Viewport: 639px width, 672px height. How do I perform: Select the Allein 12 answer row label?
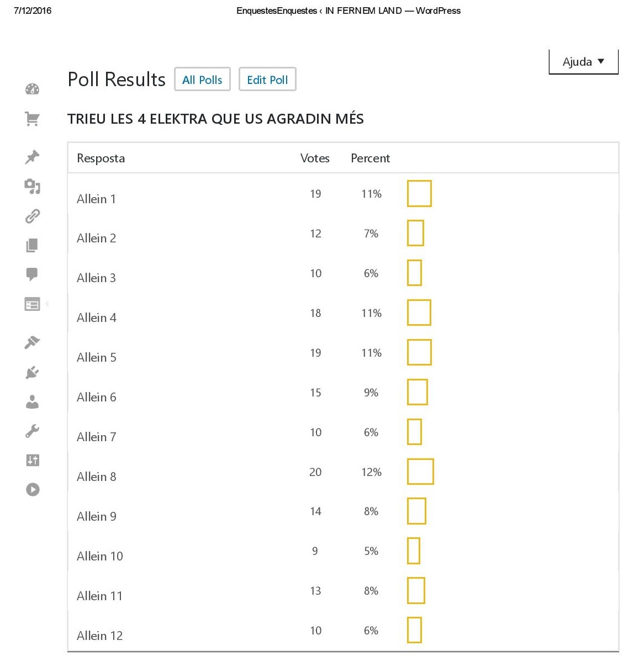(100, 636)
